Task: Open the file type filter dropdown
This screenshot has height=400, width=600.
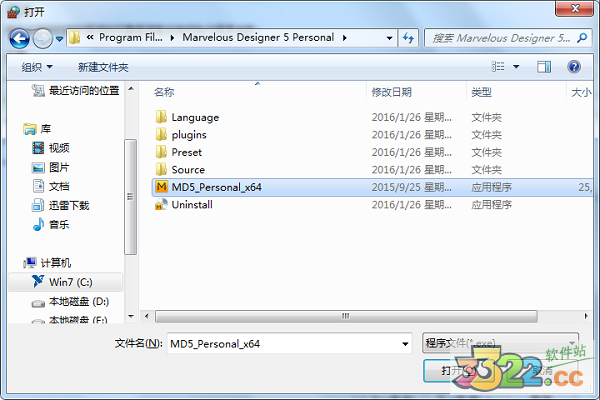Action: click(500, 343)
